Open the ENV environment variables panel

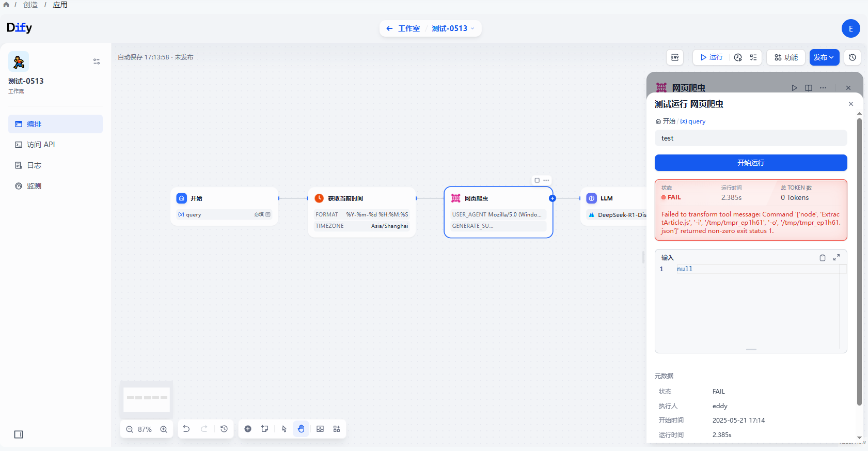pyautogui.click(x=675, y=57)
